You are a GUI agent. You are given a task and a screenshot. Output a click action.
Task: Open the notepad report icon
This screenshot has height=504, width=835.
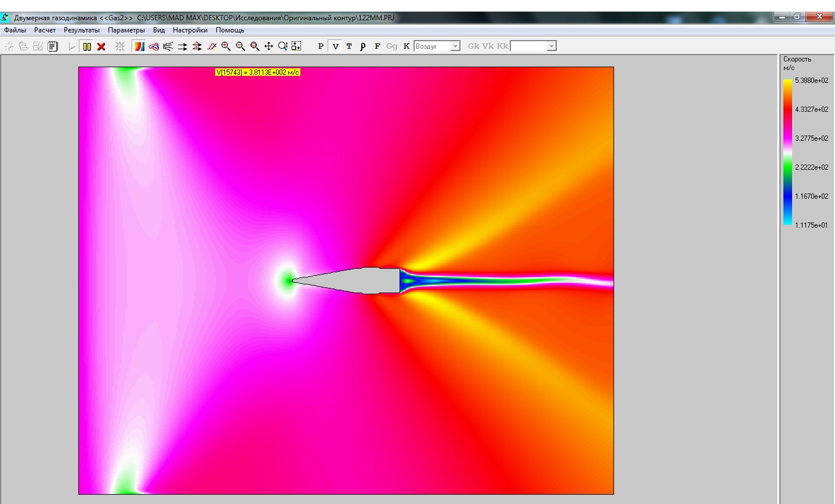pos(53,46)
